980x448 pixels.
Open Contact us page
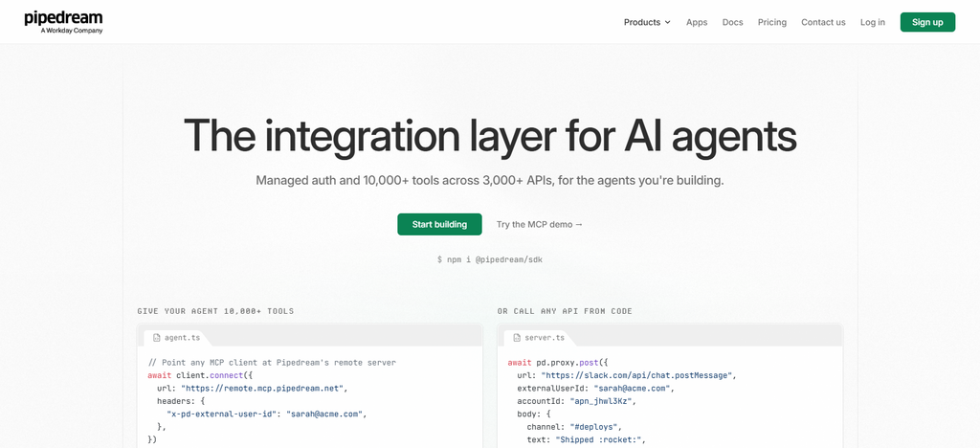click(x=823, y=22)
